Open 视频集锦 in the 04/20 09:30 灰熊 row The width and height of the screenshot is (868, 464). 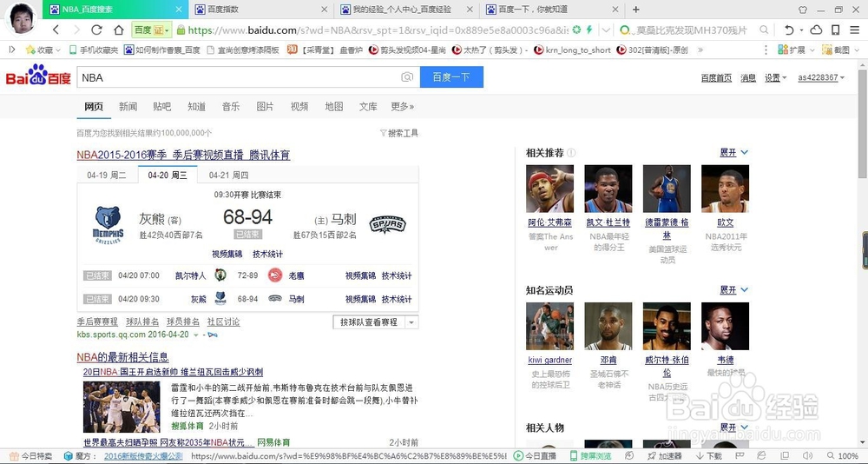pos(360,299)
